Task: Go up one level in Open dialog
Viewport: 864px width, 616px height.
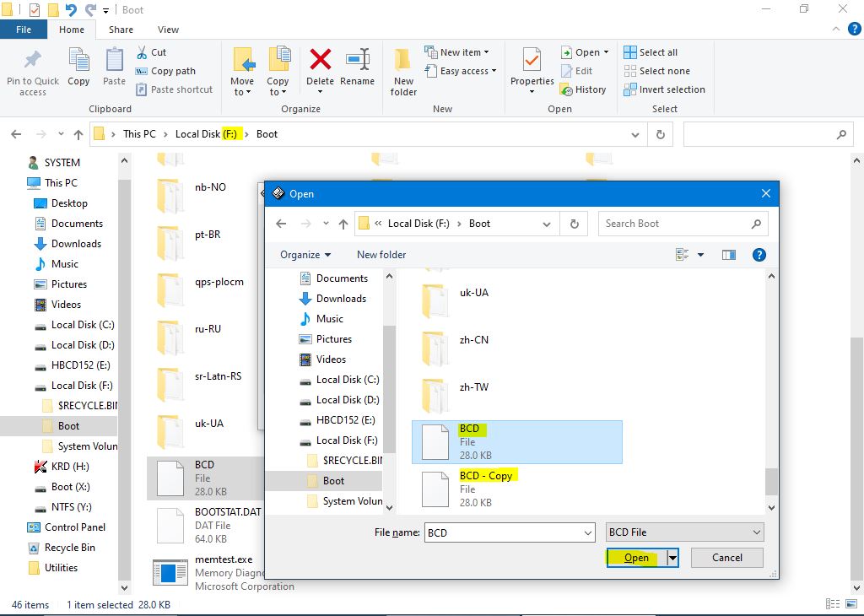Action: click(x=343, y=224)
